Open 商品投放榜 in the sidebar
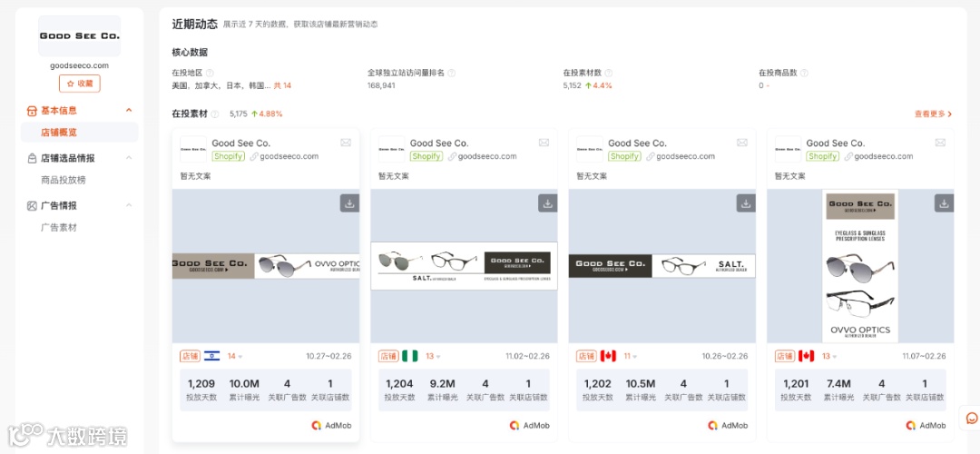The height and width of the screenshot is (454, 980). coord(64,180)
